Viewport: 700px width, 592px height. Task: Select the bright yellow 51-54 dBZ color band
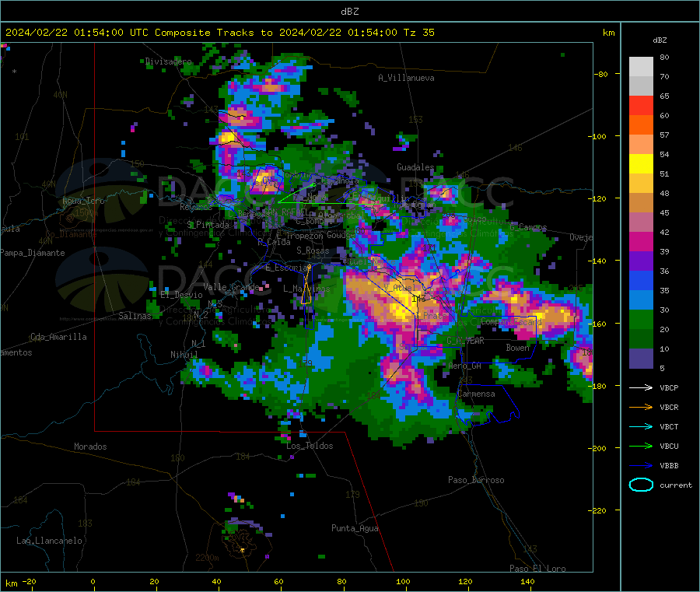pyautogui.click(x=641, y=164)
